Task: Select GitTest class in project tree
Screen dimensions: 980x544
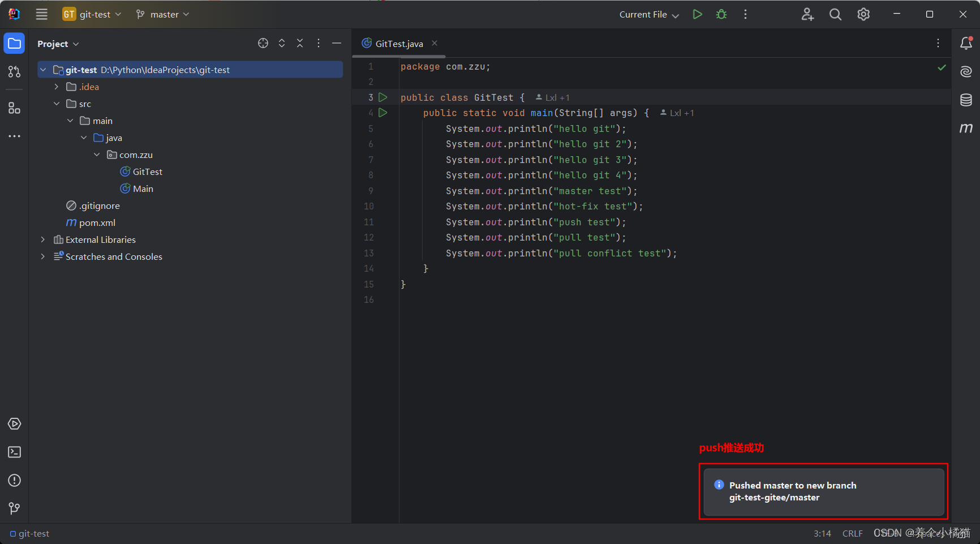Action: tap(141, 172)
